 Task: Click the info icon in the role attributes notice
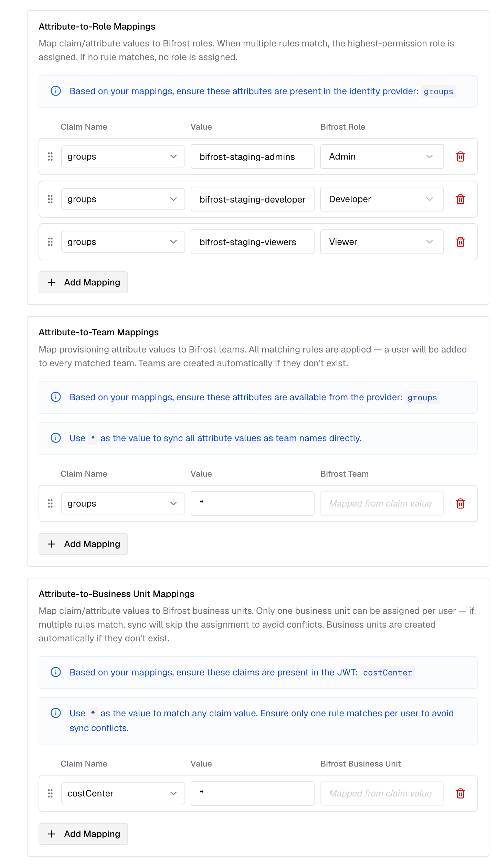[x=56, y=91]
